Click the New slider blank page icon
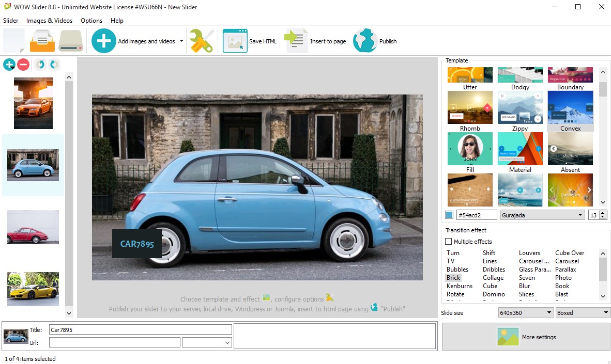The width and height of the screenshot is (611, 364). (14, 41)
